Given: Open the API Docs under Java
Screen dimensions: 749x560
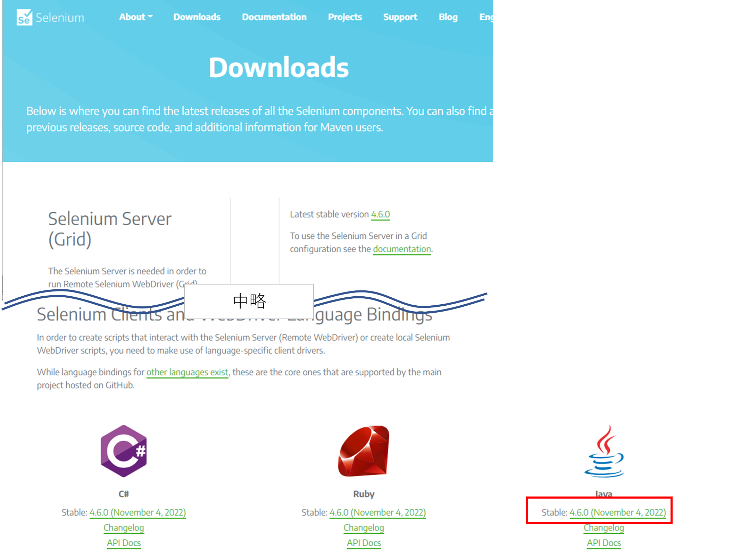Looking at the screenshot, I should pyautogui.click(x=604, y=543).
